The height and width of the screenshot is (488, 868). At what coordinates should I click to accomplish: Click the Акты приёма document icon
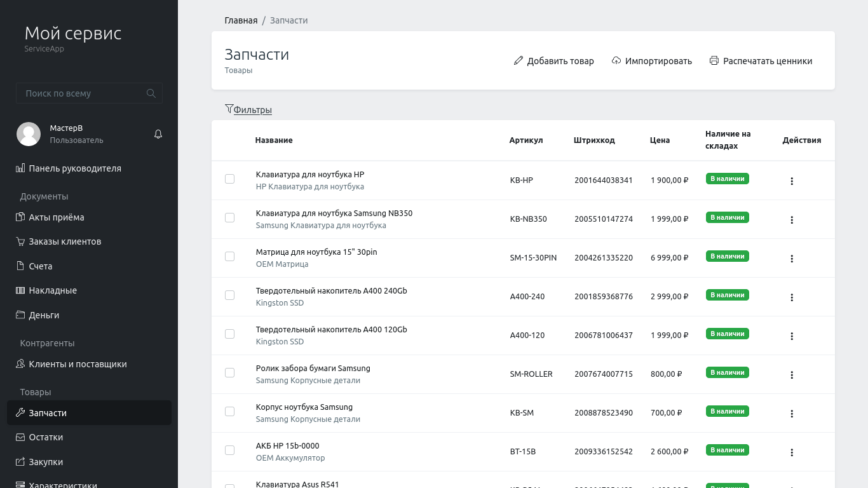(20, 217)
